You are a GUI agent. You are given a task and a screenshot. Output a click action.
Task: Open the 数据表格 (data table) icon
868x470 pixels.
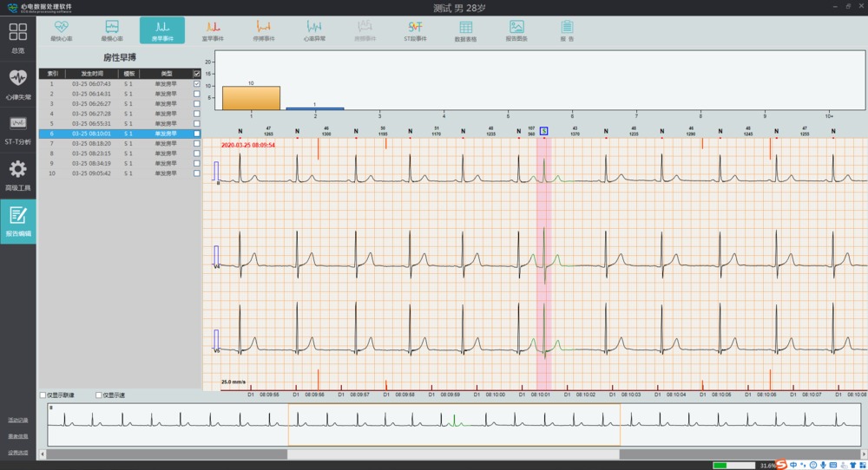coord(466,30)
